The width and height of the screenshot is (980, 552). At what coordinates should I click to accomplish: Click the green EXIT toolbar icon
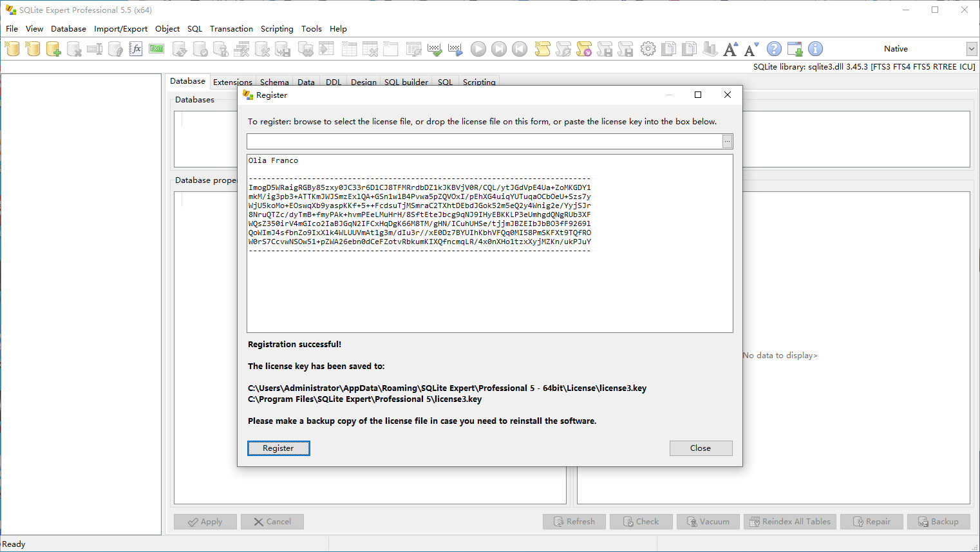coord(156,49)
